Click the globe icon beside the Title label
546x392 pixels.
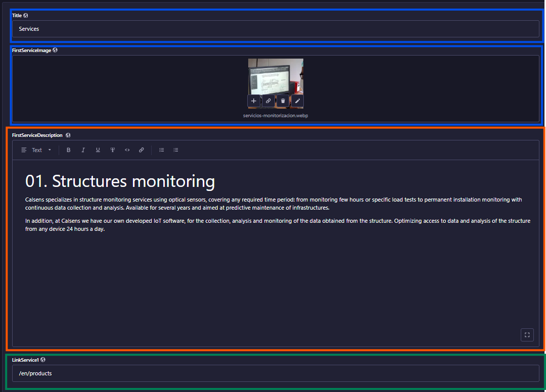click(x=26, y=16)
